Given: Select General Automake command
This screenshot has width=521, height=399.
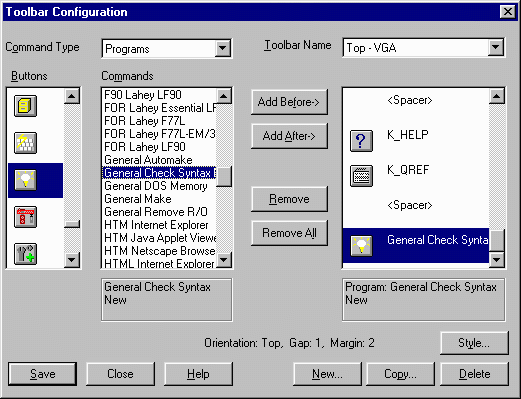Looking at the screenshot, I should (x=159, y=160).
